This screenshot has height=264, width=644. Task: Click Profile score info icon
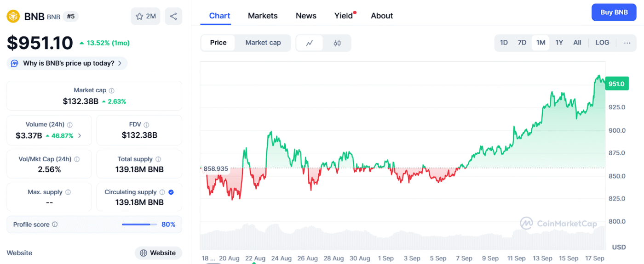55,225
